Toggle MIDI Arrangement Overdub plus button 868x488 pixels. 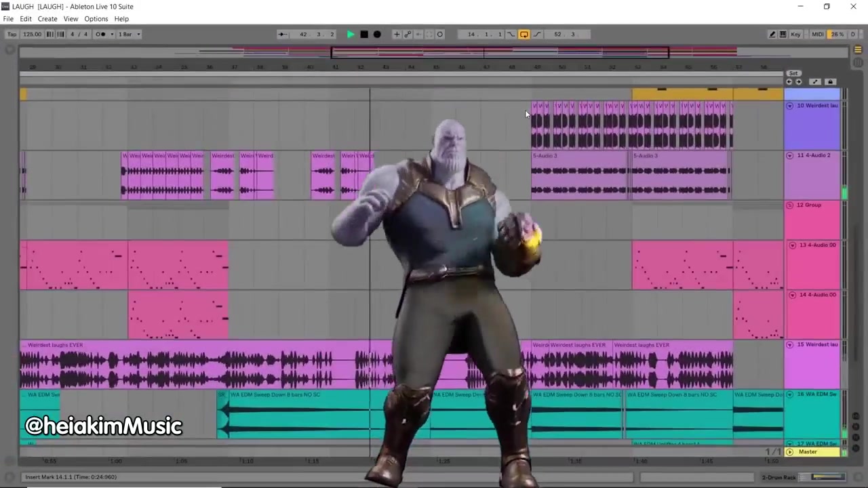point(397,35)
